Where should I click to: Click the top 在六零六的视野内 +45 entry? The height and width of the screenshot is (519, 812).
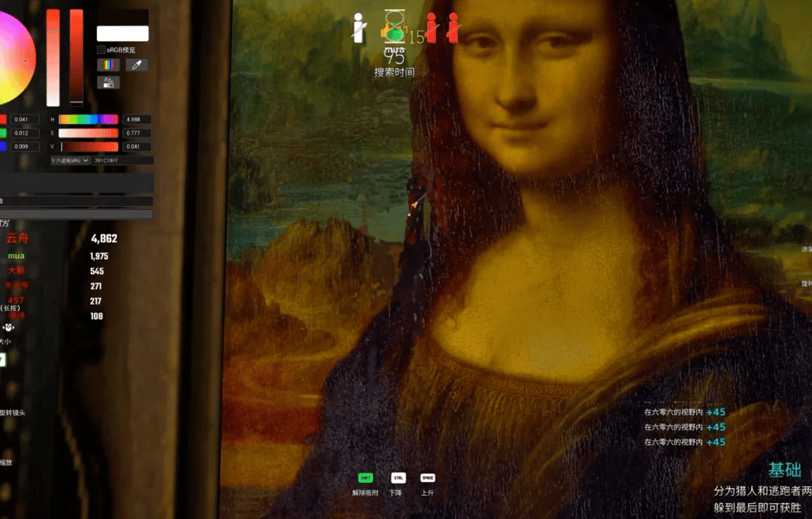point(685,412)
